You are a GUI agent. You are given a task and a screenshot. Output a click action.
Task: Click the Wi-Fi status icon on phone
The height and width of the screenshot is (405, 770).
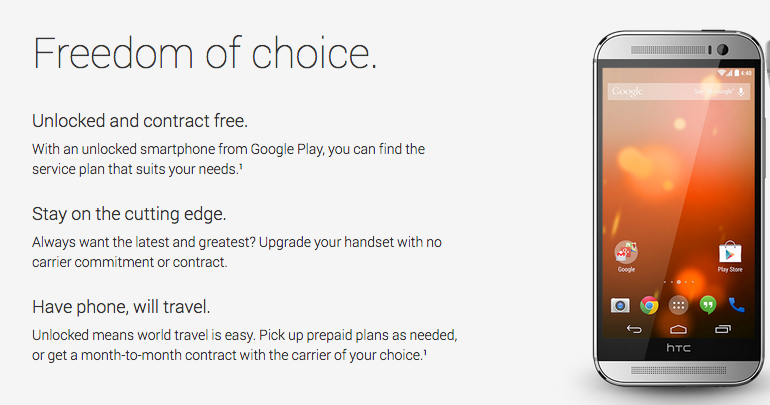point(722,73)
